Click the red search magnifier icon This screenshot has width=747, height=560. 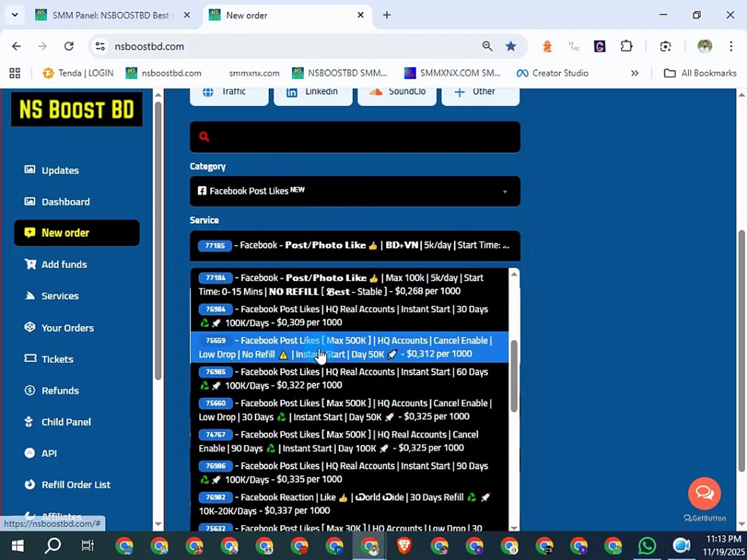click(204, 137)
